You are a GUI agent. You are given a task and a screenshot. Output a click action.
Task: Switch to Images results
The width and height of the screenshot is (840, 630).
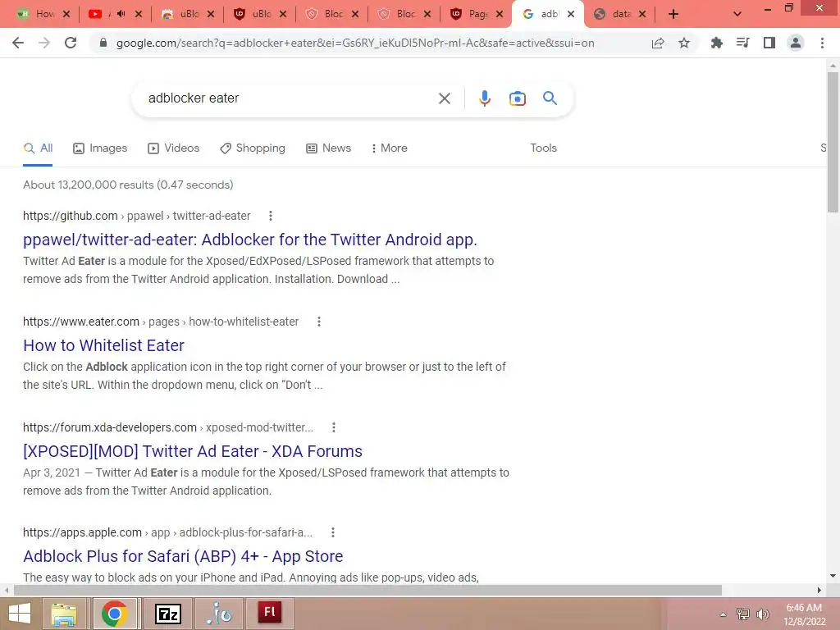[x=100, y=148]
